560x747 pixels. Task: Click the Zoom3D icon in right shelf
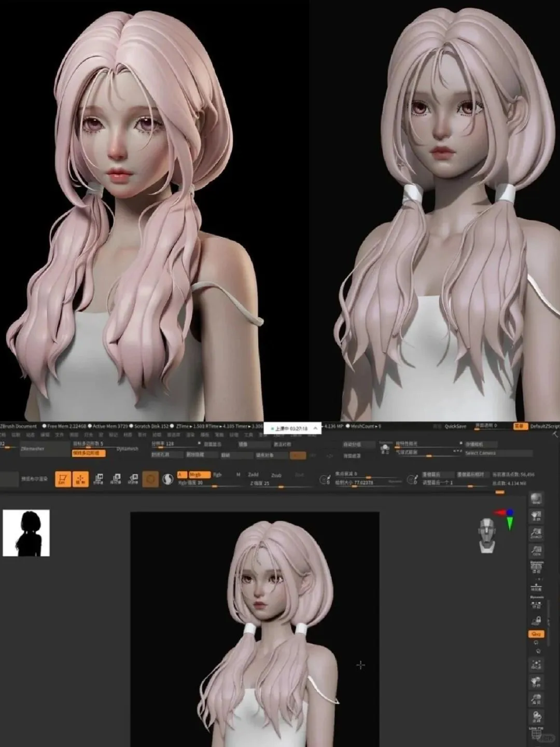[x=536, y=699]
